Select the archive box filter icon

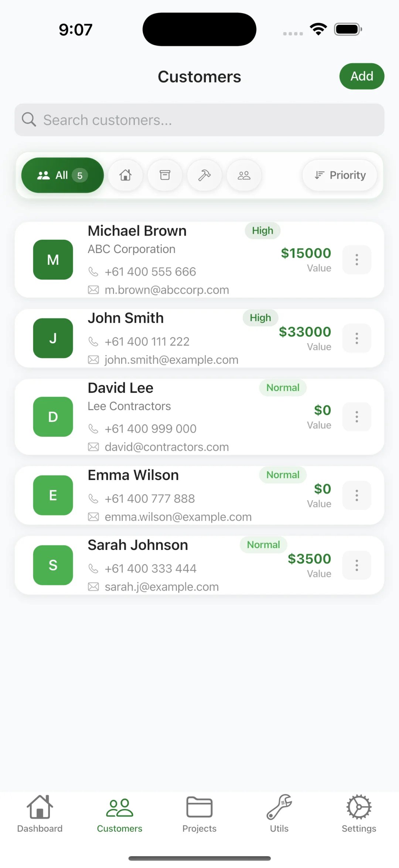(x=165, y=175)
